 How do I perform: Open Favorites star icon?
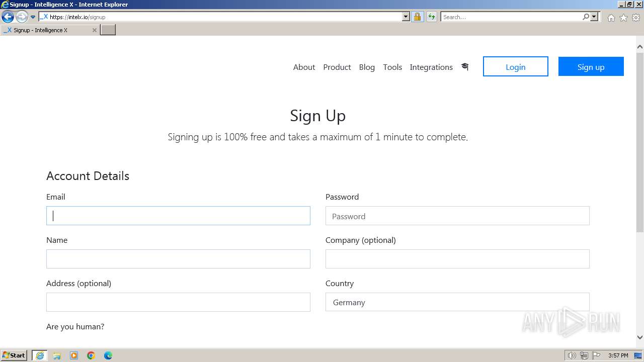(623, 18)
